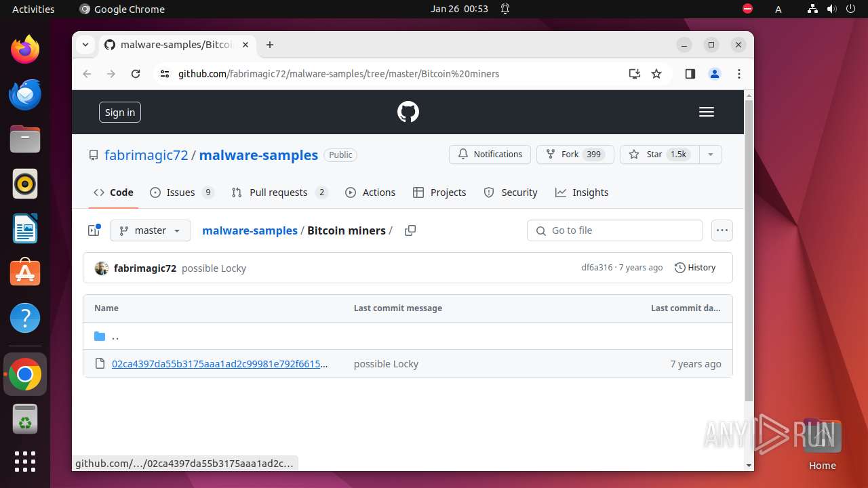Image resolution: width=868 pixels, height=488 pixels.
Task: Show Applications grid
Action: tap(25, 462)
